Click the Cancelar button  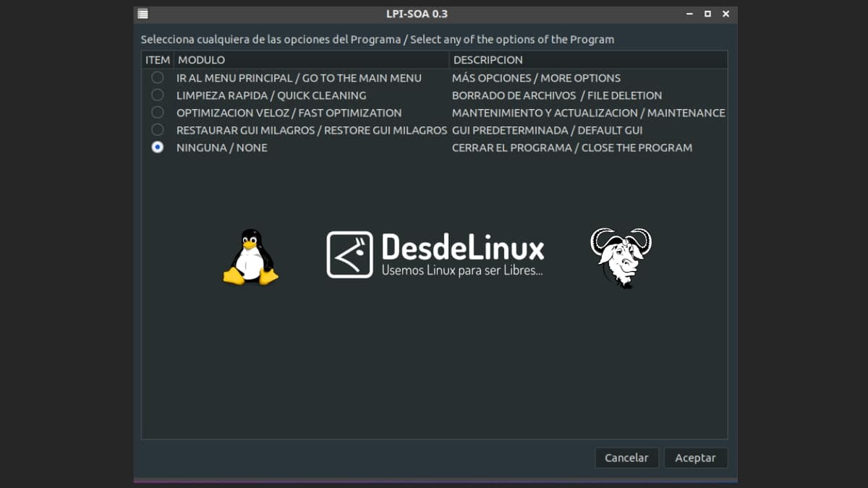[x=626, y=458]
